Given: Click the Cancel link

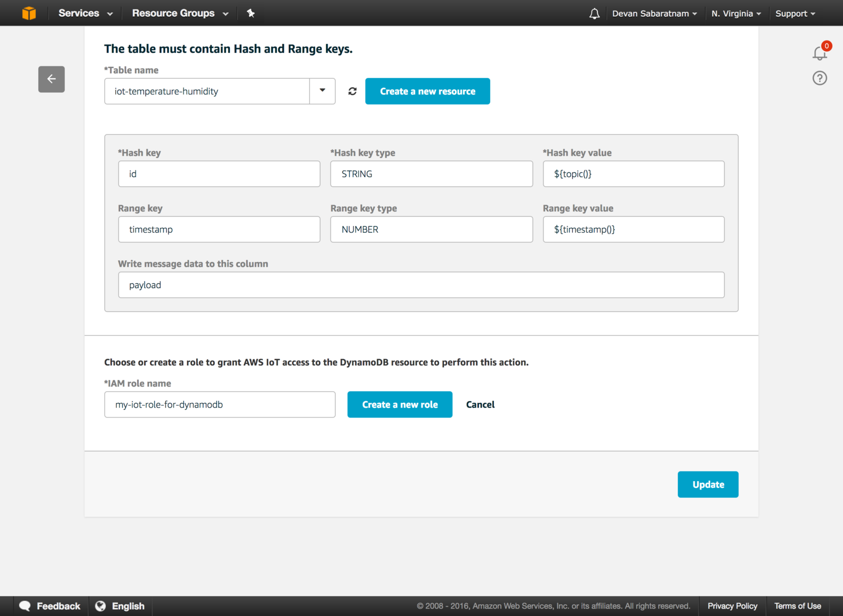Looking at the screenshot, I should point(480,405).
